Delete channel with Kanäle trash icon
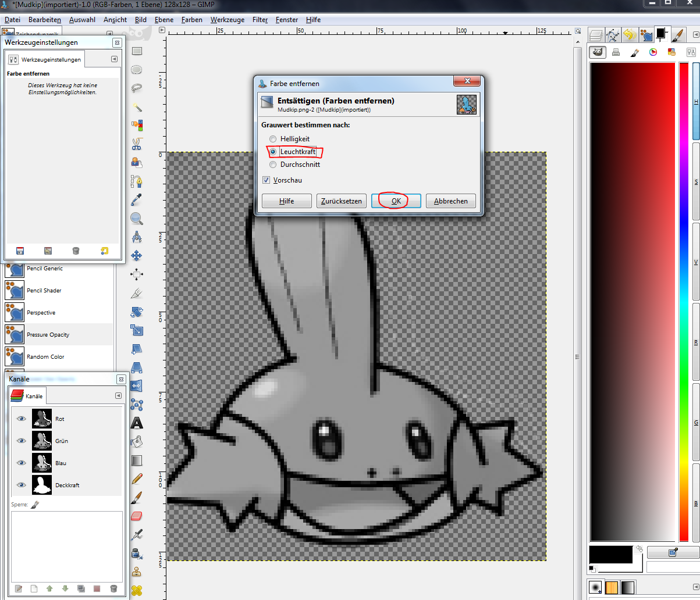 click(113, 588)
